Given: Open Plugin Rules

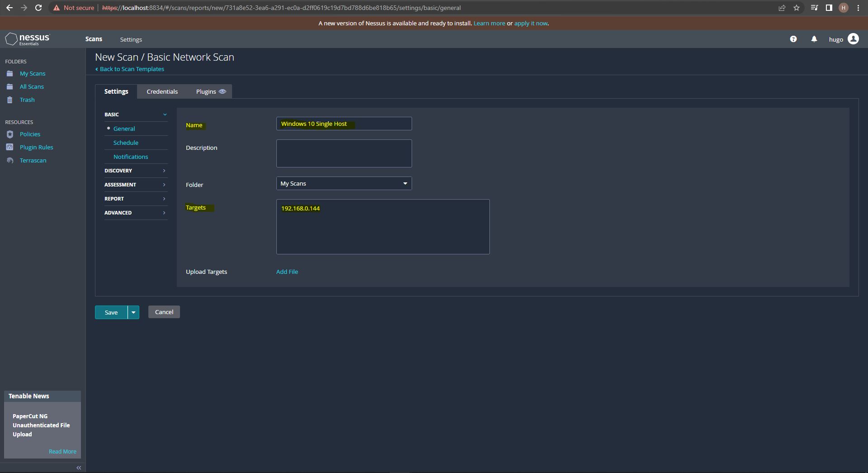Looking at the screenshot, I should pyautogui.click(x=37, y=147).
